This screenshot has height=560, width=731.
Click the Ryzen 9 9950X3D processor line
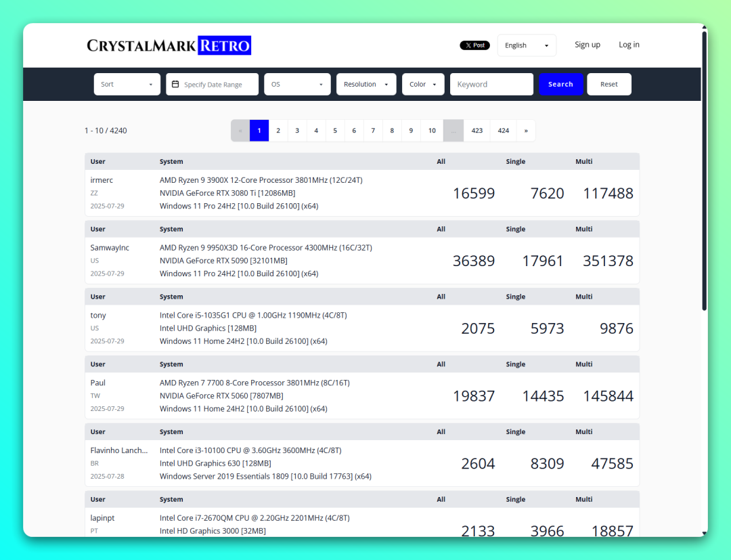(266, 248)
